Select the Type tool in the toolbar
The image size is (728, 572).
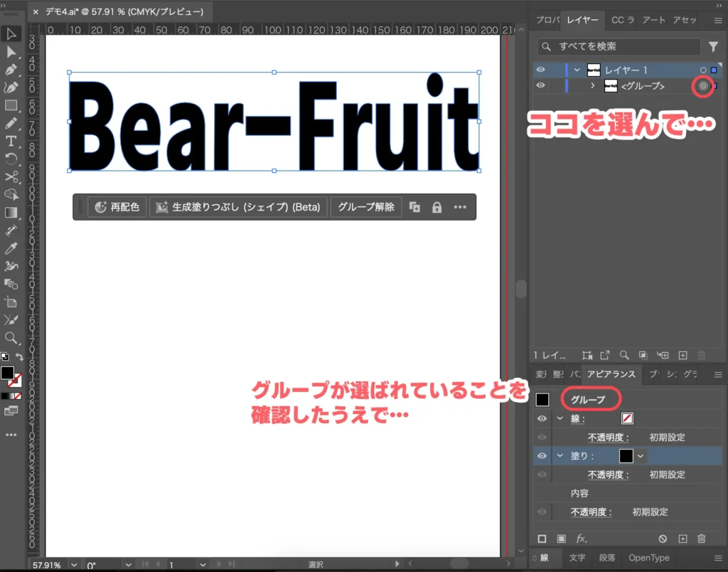coord(11,140)
